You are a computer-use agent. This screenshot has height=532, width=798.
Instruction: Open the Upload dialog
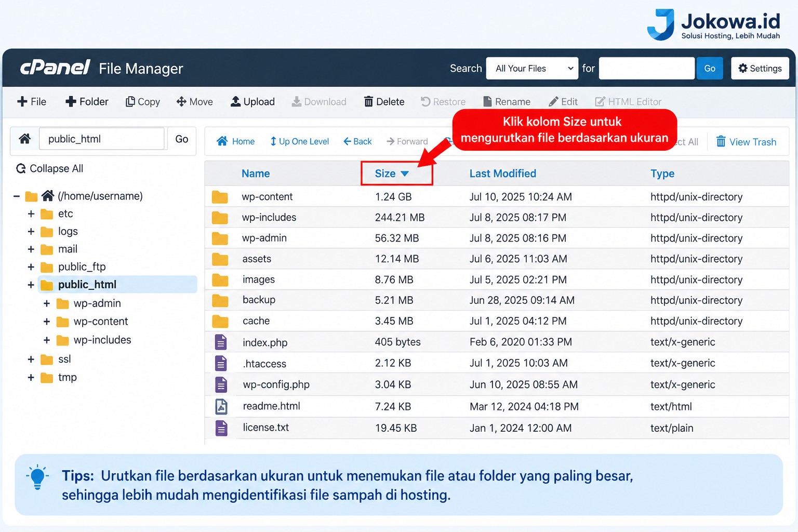point(253,102)
